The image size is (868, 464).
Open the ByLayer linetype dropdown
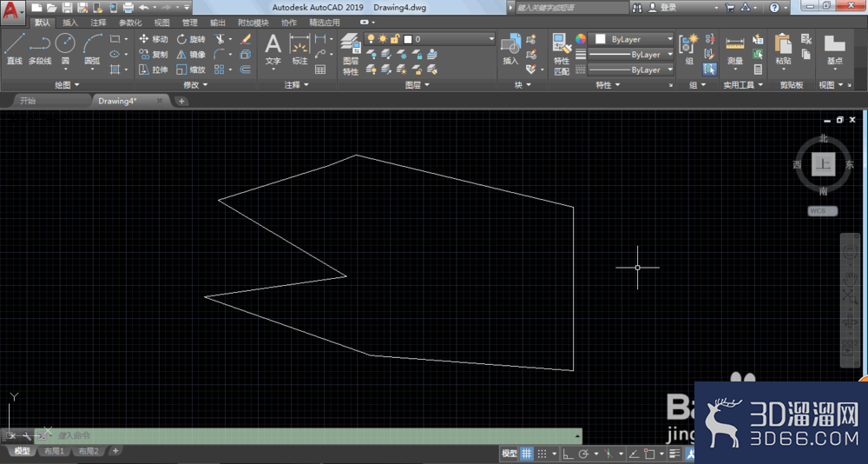pyautogui.click(x=631, y=70)
